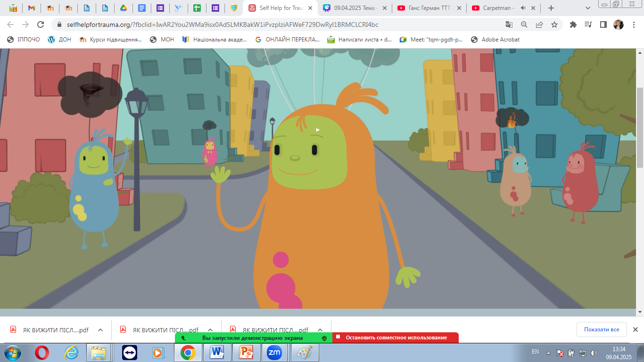Open the ОНЛАЙН ПЕРЕКЛА... bookmark
The height and width of the screenshot is (362, 644).
(x=288, y=40)
